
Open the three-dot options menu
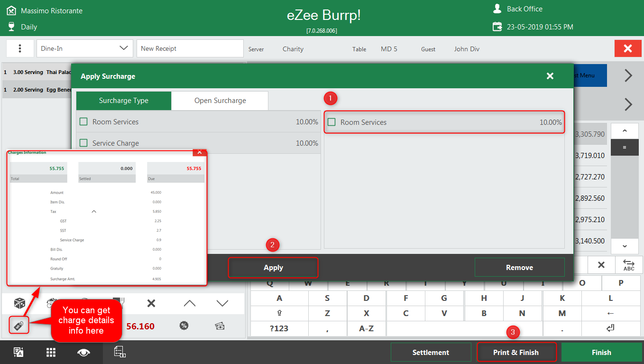[20, 48]
